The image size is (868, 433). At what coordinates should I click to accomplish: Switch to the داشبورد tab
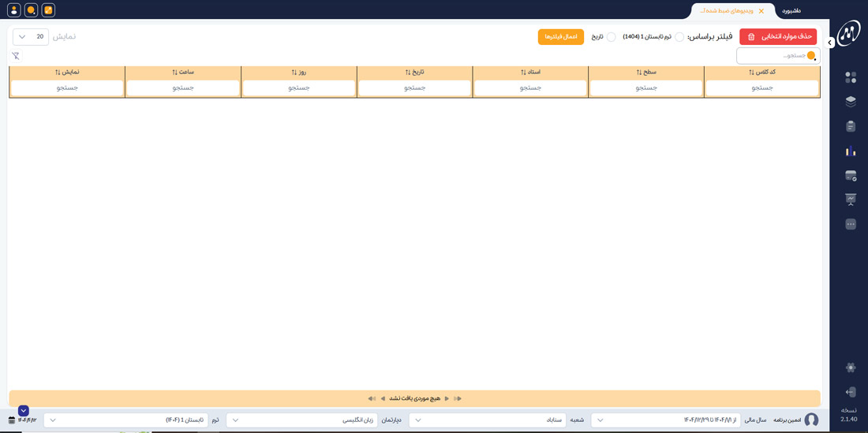(x=791, y=11)
